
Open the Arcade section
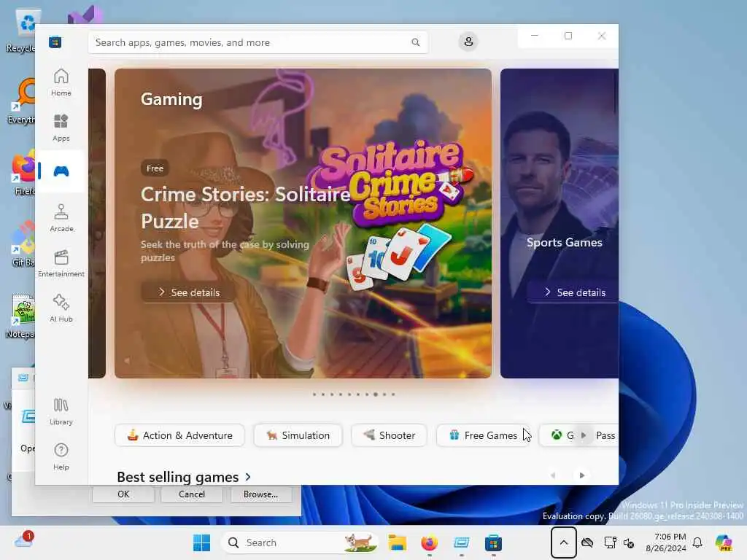61,218
